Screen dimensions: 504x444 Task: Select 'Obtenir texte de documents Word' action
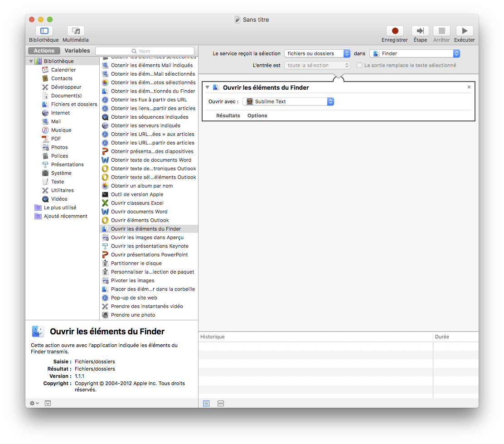click(149, 160)
